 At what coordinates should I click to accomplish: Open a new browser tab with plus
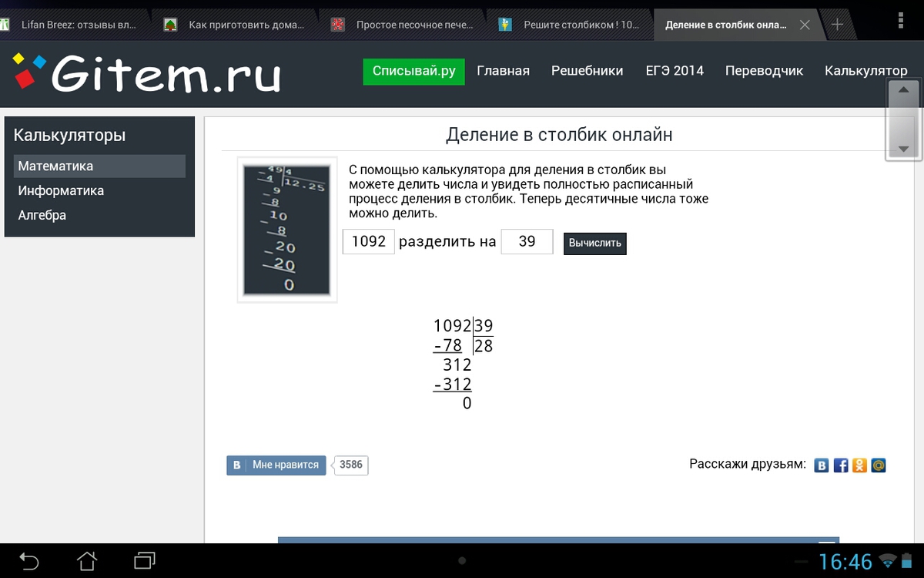coord(837,25)
